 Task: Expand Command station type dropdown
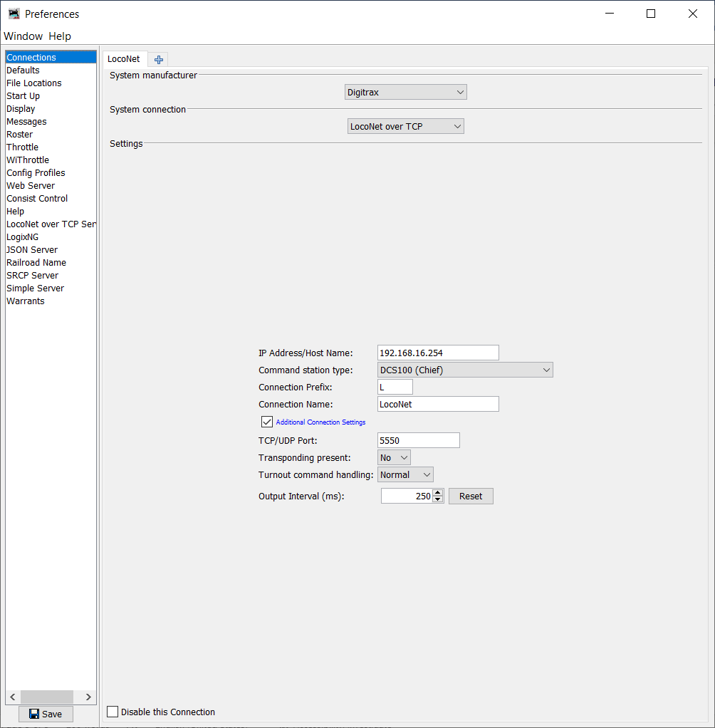[x=465, y=370]
